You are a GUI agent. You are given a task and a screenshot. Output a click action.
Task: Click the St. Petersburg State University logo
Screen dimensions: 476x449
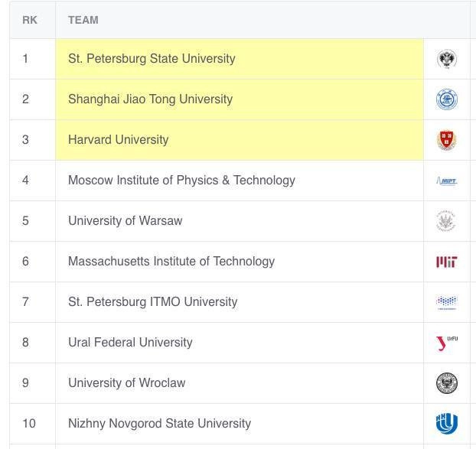pyautogui.click(x=446, y=59)
